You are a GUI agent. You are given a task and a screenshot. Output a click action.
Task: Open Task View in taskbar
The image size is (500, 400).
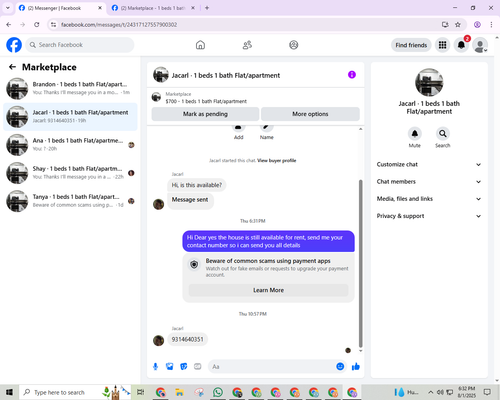click(141, 392)
